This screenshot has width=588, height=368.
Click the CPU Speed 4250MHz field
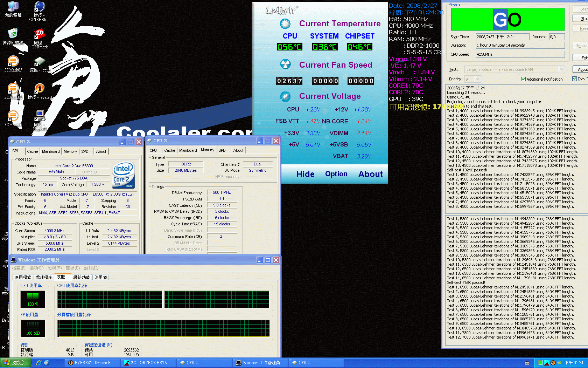tap(520, 54)
